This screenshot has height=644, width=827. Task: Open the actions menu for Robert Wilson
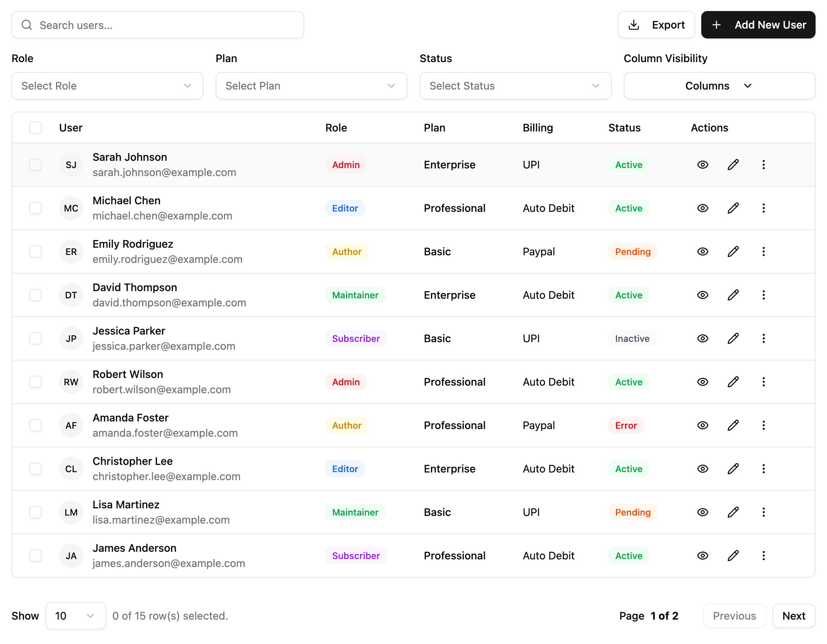click(764, 382)
